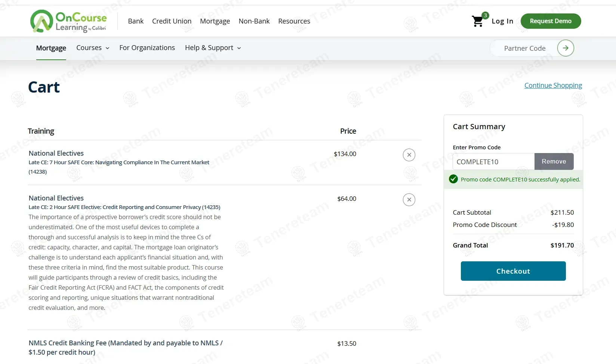616x364 pixels.
Task: Open the shopping cart icon
Action: [478, 21]
